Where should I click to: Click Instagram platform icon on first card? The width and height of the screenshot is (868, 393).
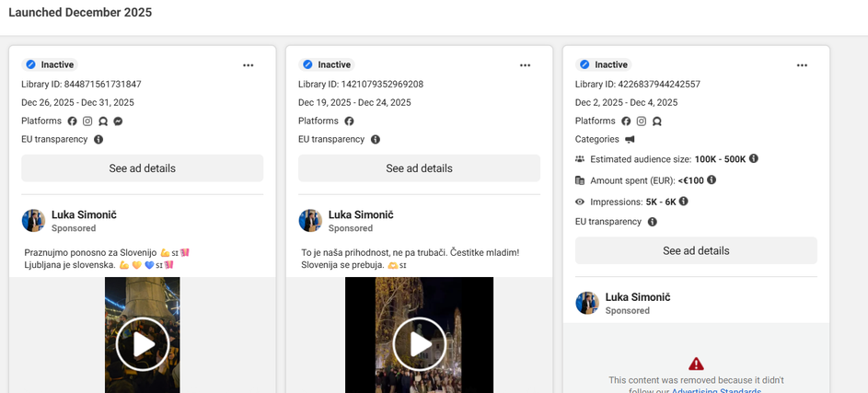88,121
